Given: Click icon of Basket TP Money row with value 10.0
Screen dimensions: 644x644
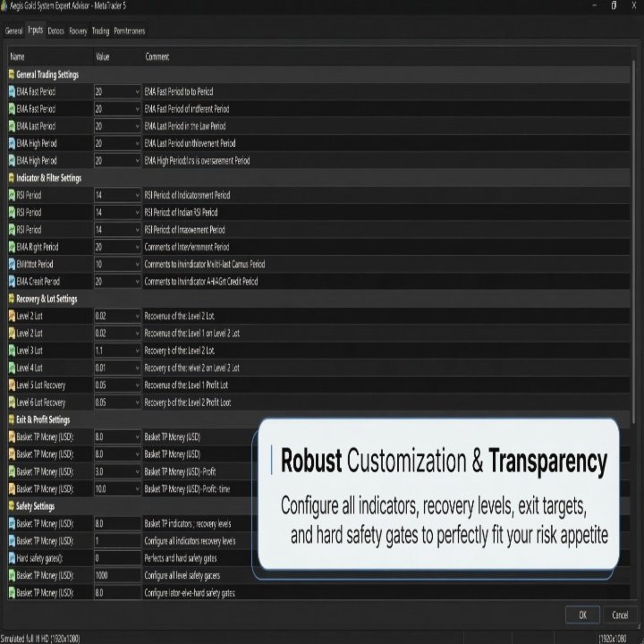Looking at the screenshot, I should tap(12, 488).
